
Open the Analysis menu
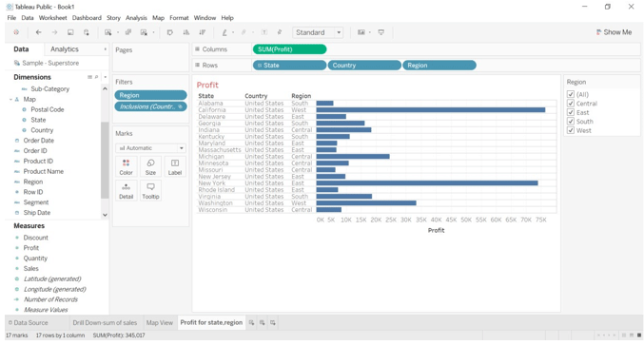[x=136, y=18]
